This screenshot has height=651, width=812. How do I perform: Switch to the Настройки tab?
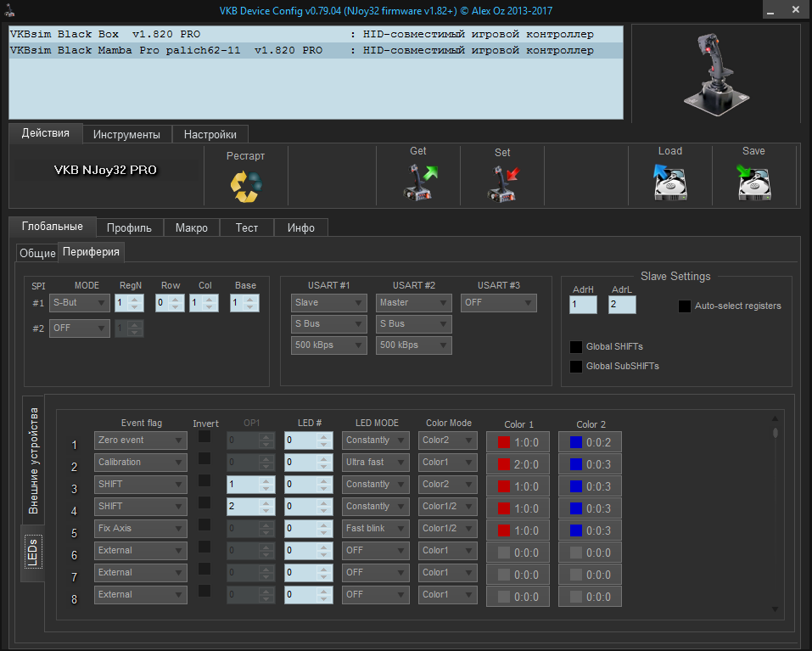(210, 135)
